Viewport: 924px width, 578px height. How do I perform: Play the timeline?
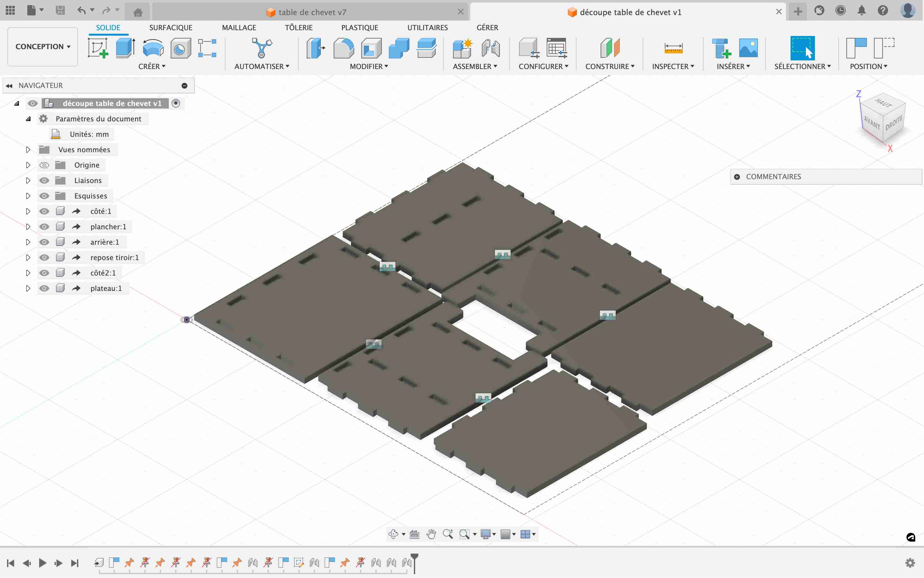tap(43, 563)
